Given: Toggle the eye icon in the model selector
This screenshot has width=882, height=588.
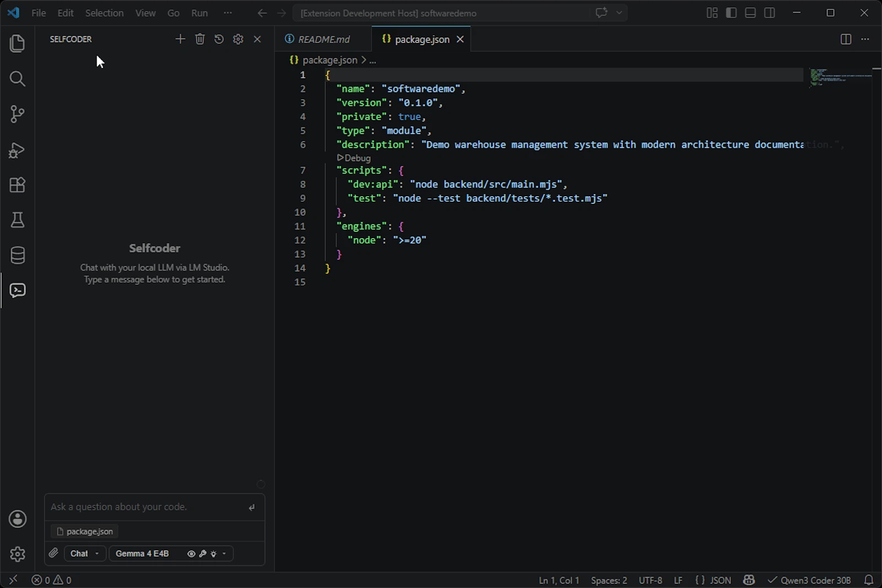Looking at the screenshot, I should 191,554.
